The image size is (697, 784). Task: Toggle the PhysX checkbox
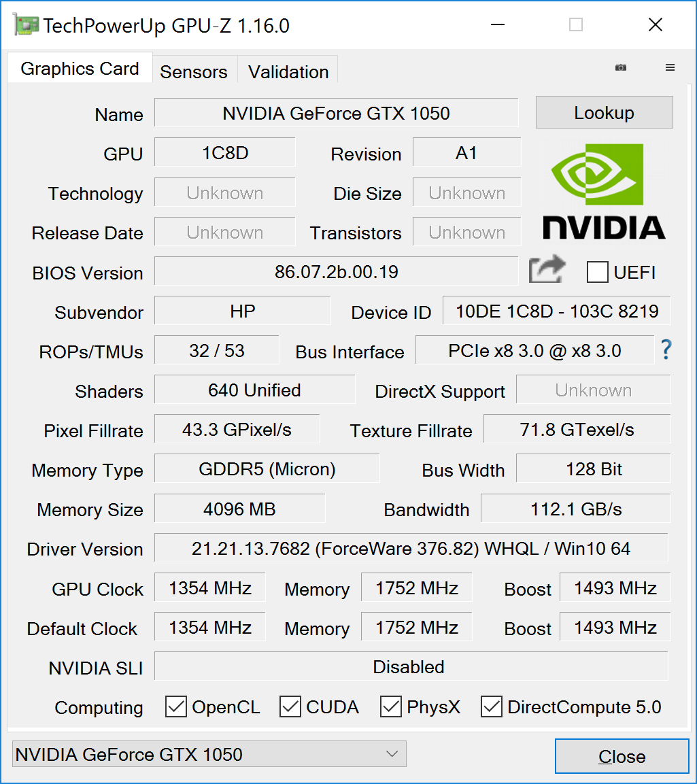click(391, 707)
